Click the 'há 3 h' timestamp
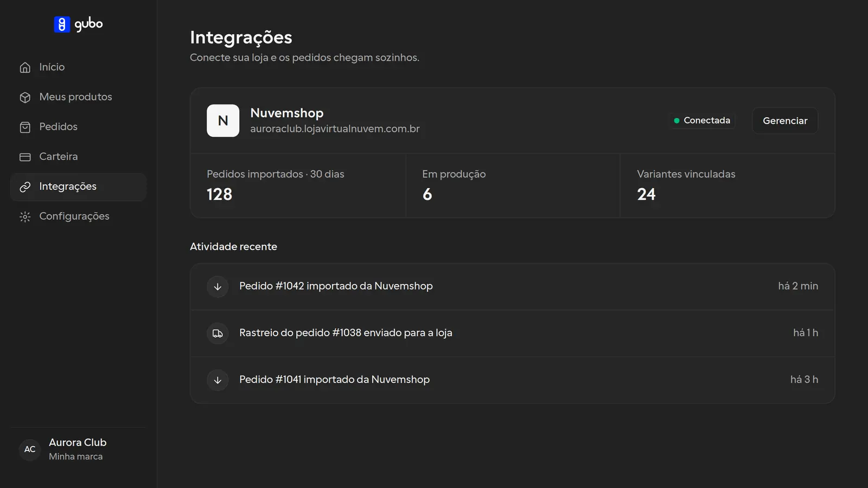868x488 pixels. click(804, 380)
